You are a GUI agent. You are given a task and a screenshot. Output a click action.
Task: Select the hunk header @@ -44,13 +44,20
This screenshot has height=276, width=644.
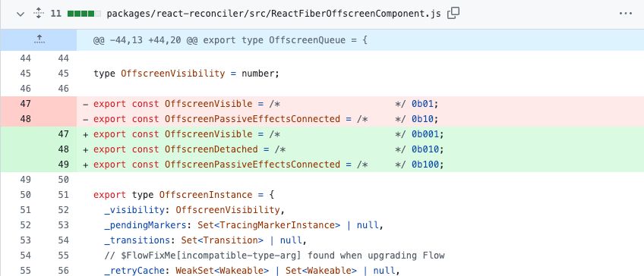(230, 40)
